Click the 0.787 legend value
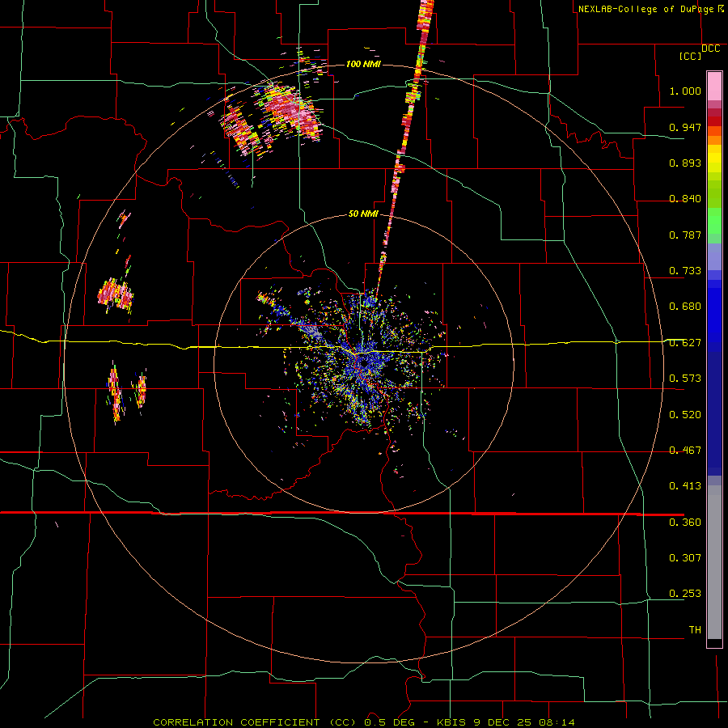 pos(685,235)
